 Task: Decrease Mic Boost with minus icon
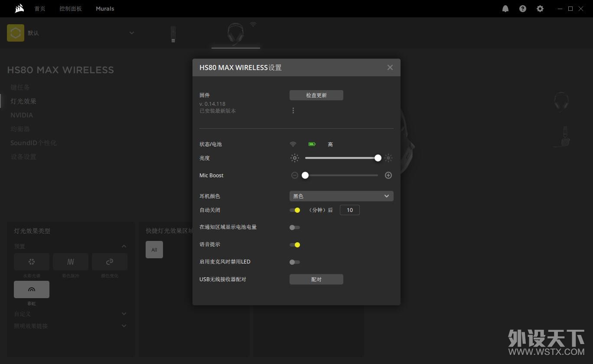pos(295,175)
